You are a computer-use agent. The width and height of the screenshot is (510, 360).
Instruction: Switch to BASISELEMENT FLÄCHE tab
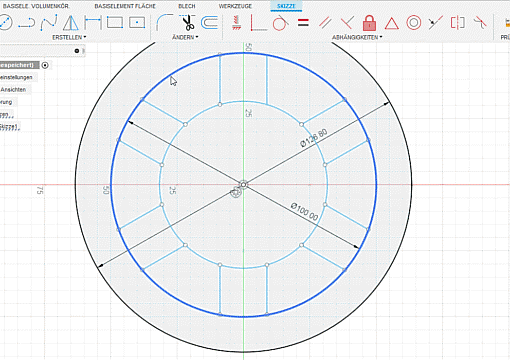(x=125, y=6)
